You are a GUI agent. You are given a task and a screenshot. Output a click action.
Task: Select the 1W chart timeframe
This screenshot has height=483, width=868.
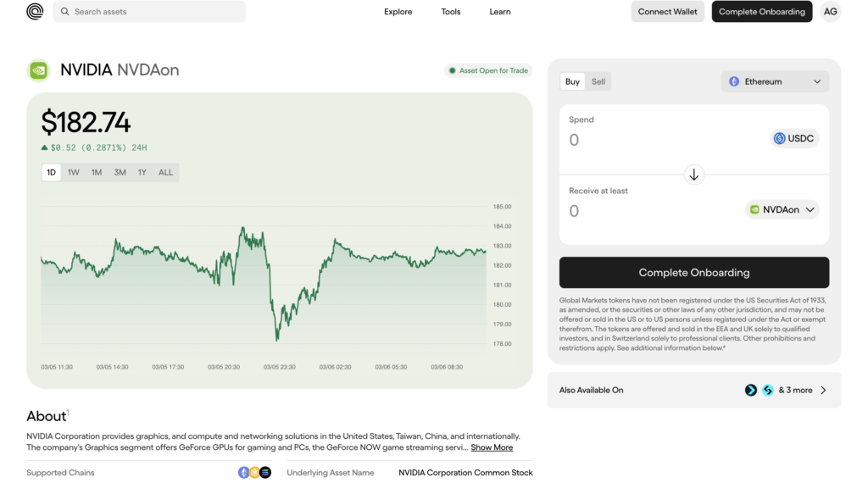(x=74, y=173)
